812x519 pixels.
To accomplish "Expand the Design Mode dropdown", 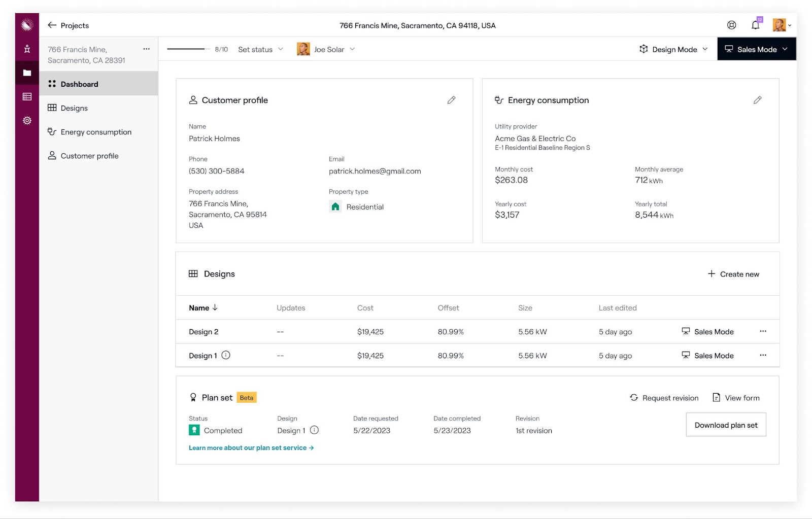I will point(673,49).
